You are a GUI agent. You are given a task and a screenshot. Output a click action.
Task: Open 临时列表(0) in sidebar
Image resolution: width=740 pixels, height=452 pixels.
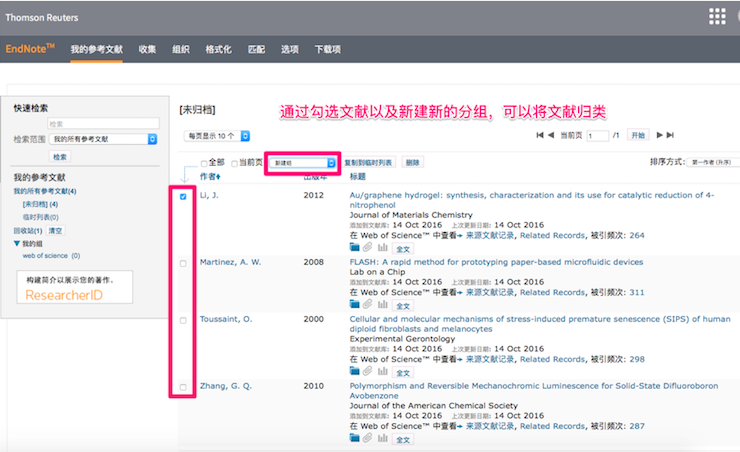point(41,217)
